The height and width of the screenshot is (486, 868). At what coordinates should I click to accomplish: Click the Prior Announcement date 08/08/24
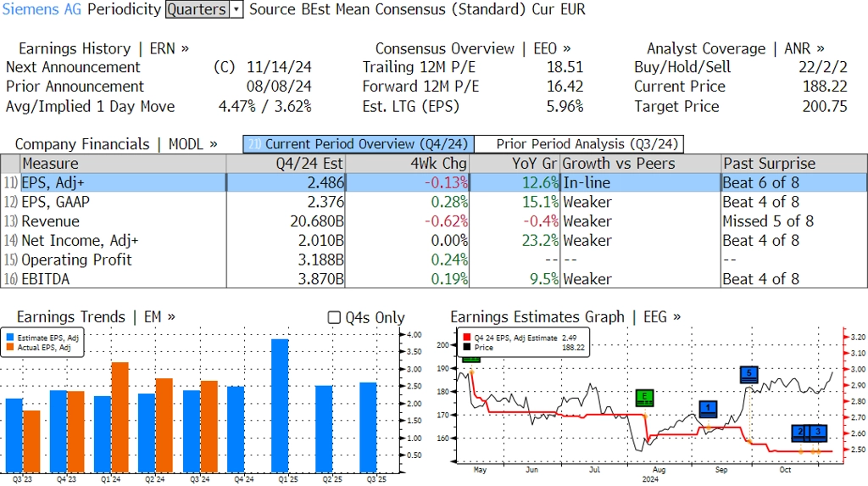point(279,87)
